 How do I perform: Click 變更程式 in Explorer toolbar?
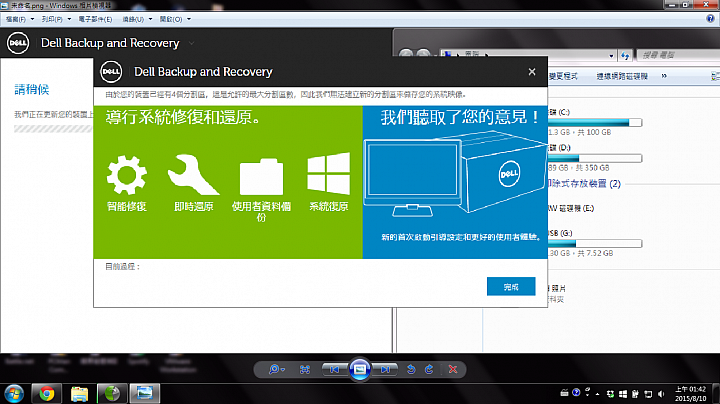(x=563, y=76)
